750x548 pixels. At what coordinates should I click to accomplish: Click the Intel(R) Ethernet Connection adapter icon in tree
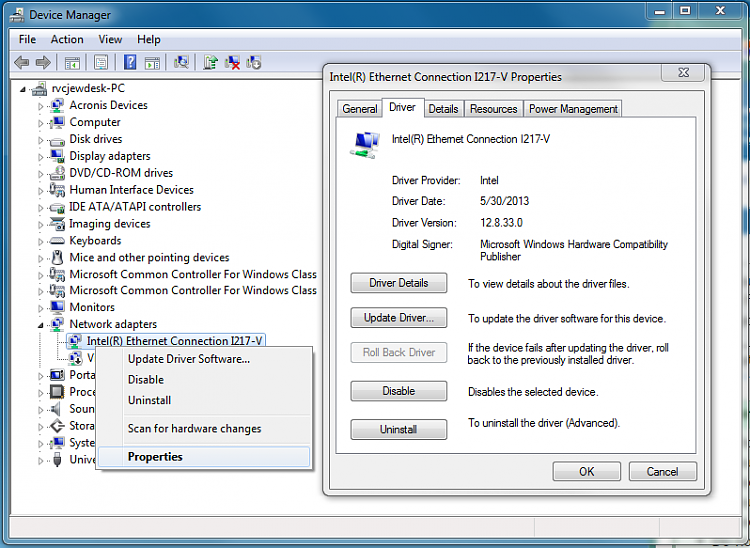(74, 341)
